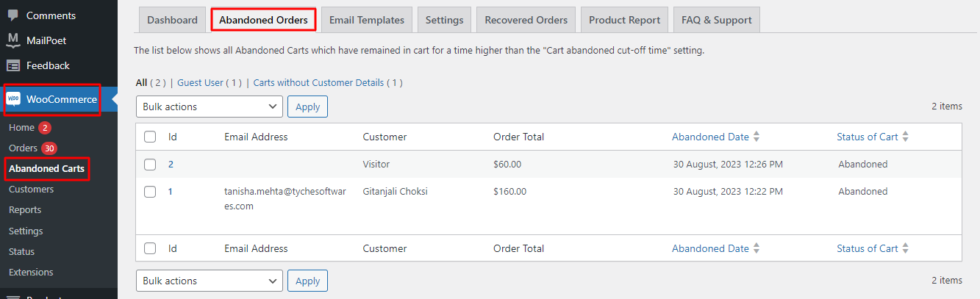The image size is (980, 299).
Task: Open Orders in WooCommerce submenu
Action: pyautogui.click(x=23, y=148)
